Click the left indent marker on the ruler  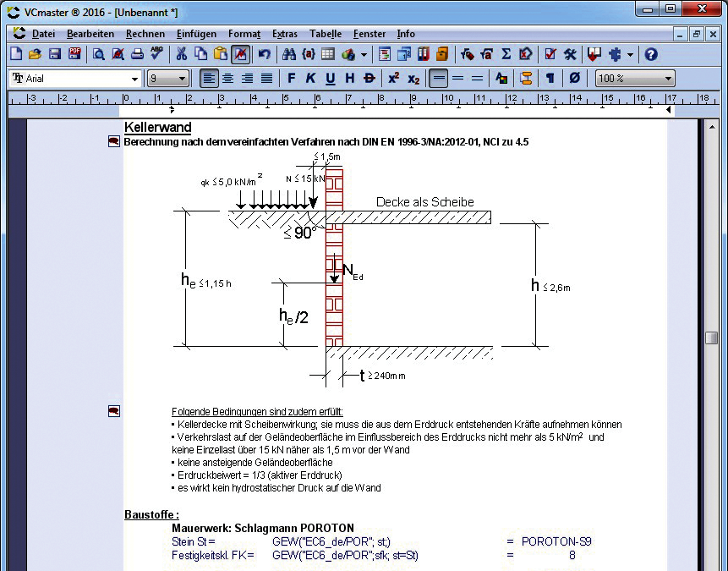pos(172,110)
